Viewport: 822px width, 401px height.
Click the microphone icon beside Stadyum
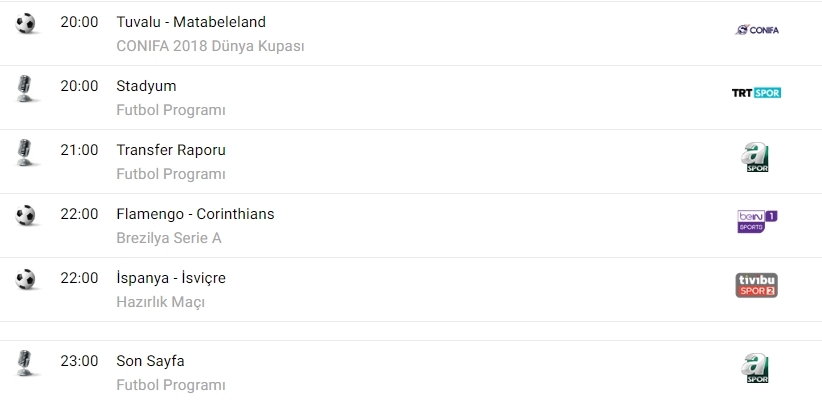tap(26, 88)
